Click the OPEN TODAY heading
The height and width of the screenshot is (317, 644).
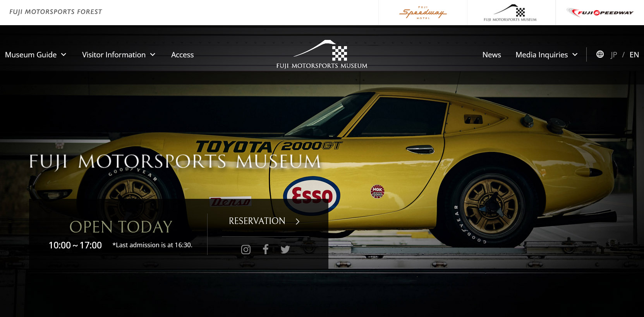point(121,227)
